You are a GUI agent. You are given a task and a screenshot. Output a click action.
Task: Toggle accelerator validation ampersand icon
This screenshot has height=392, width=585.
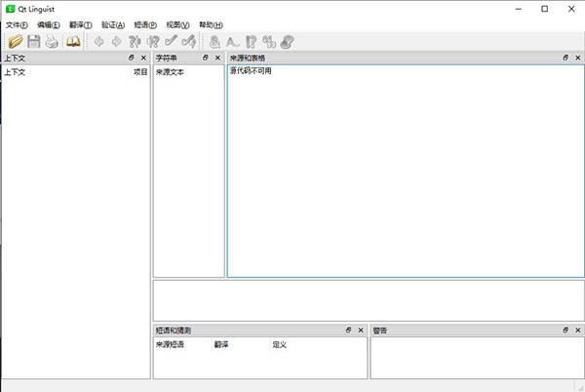coord(214,42)
